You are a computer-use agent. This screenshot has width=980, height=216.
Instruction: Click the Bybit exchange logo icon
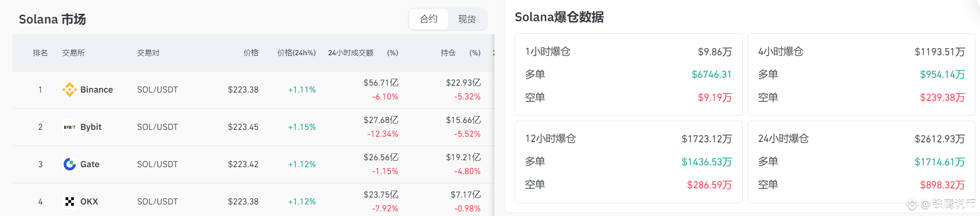point(70,127)
